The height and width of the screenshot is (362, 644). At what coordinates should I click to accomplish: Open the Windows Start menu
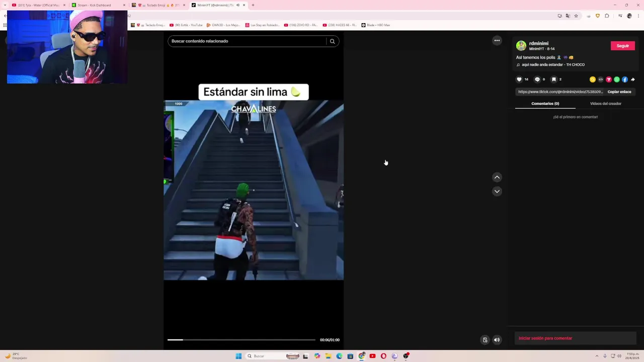point(238,356)
